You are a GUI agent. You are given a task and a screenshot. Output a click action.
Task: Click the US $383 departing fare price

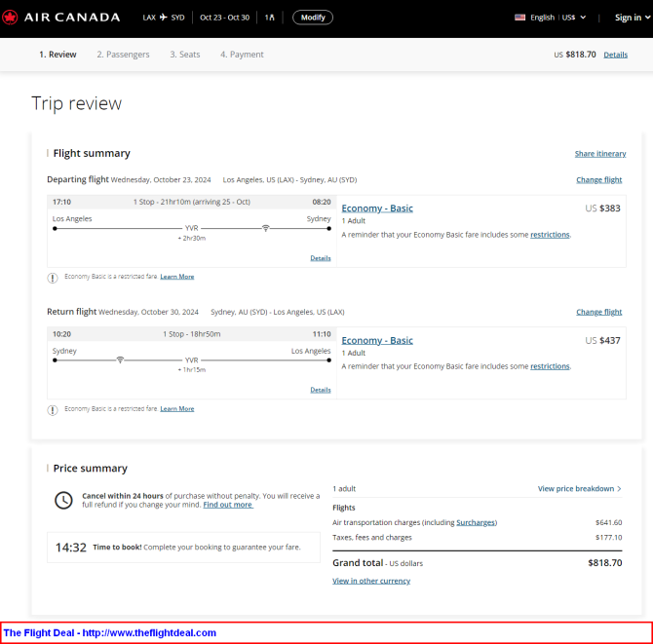pos(602,208)
